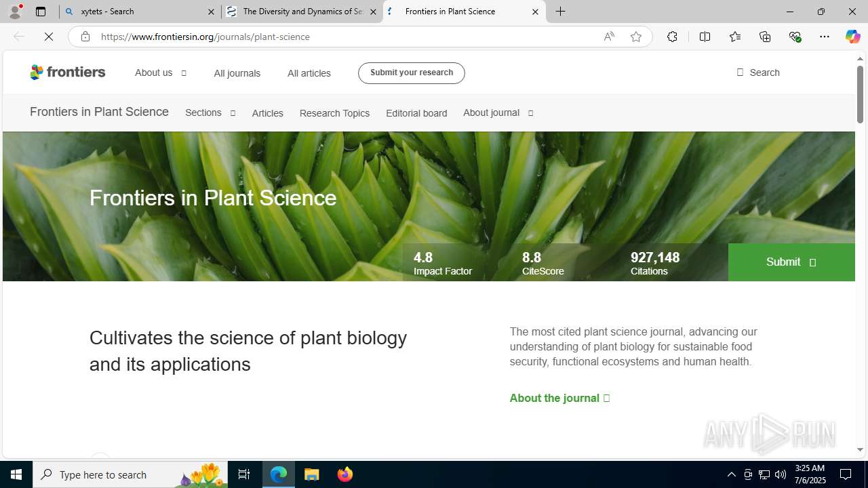
Task: Open the About the journal link
Action: pyautogui.click(x=559, y=398)
